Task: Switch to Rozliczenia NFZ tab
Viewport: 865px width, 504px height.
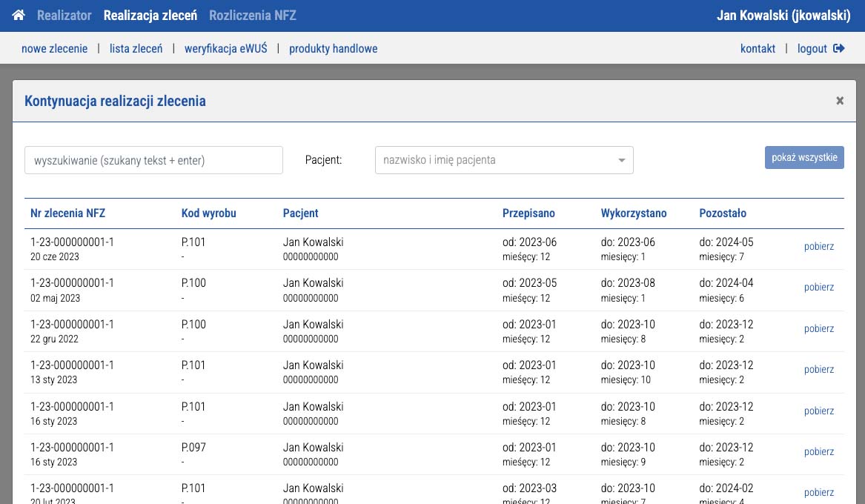Action: (253, 16)
